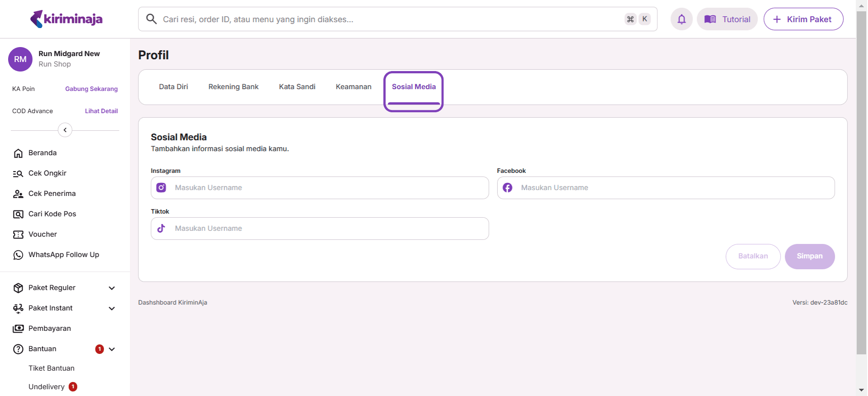This screenshot has height=396, width=868.
Task: Click the RM profile avatar
Action: click(x=20, y=59)
